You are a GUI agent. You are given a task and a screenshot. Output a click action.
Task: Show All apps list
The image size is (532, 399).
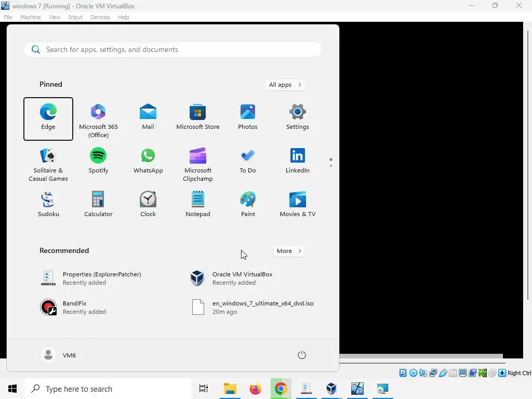click(x=285, y=85)
